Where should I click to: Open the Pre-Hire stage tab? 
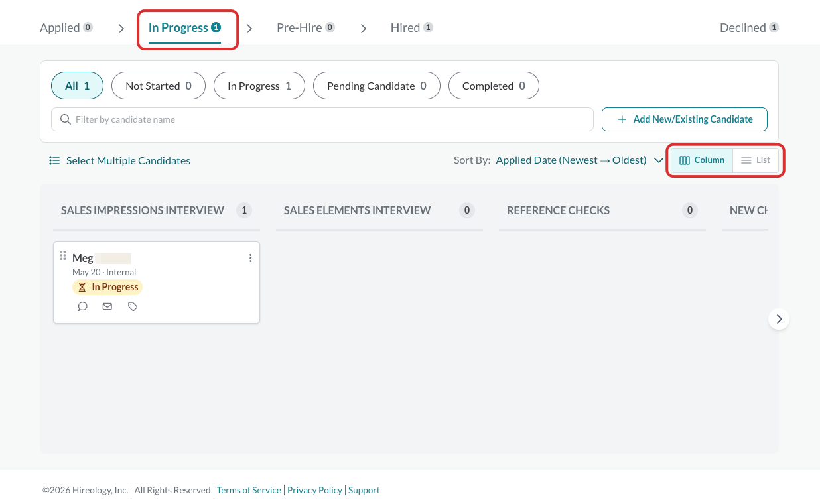point(306,27)
